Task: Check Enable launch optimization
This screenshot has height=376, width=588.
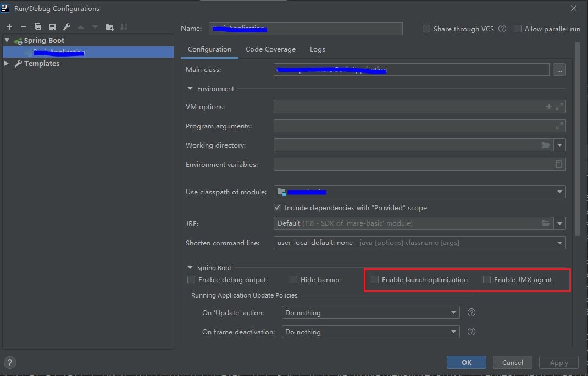Action: tap(375, 279)
